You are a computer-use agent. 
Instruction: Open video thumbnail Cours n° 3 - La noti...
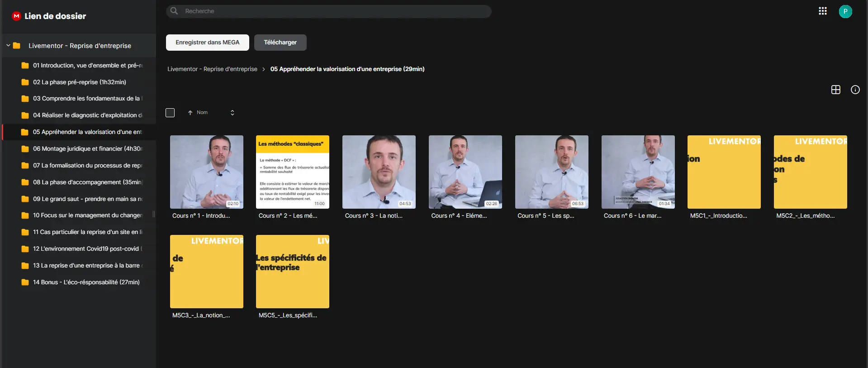point(379,172)
